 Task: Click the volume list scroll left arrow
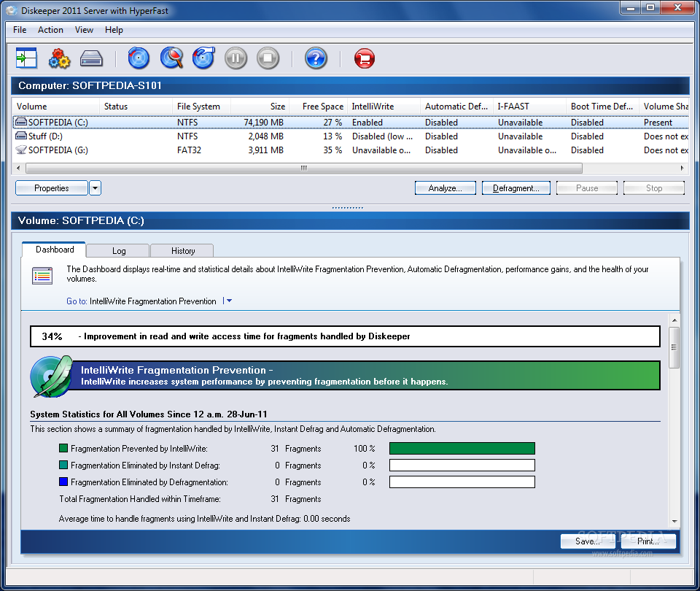tap(17, 168)
